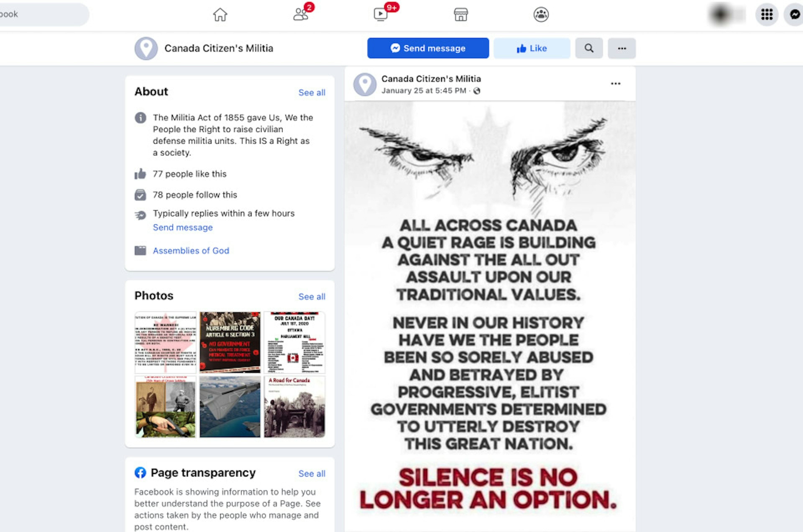This screenshot has height=532, width=803.
Task: Open the nine-dot menu grid icon
Action: 767,15
